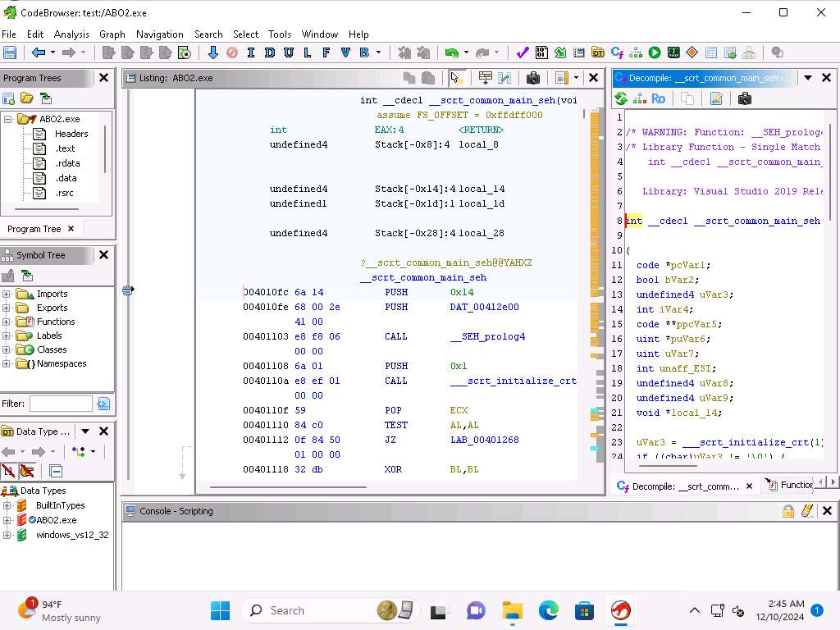Toggle mouse hover mode in Listing toolbar
840x630 pixels.
(x=456, y=78)
